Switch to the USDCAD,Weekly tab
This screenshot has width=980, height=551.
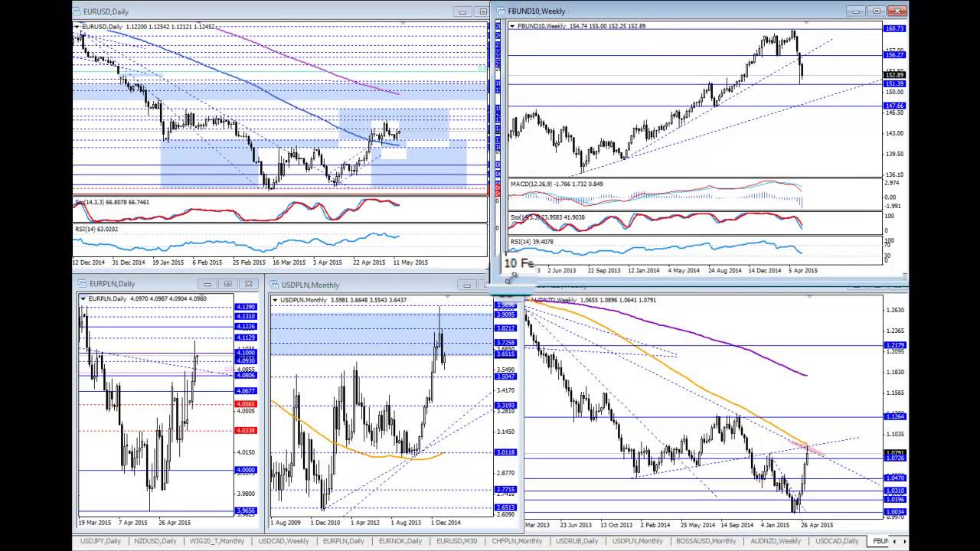click(x=284, y=541)
